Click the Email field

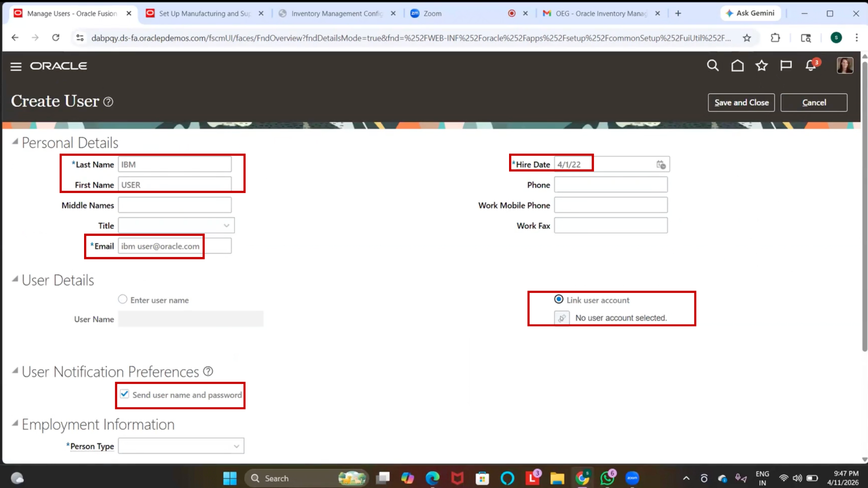[175, 246]
